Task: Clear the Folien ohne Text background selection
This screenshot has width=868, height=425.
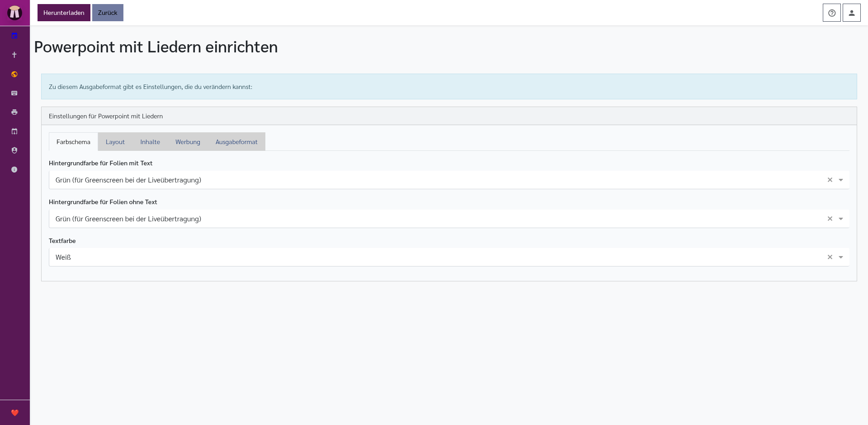Action: pos(830,219)
